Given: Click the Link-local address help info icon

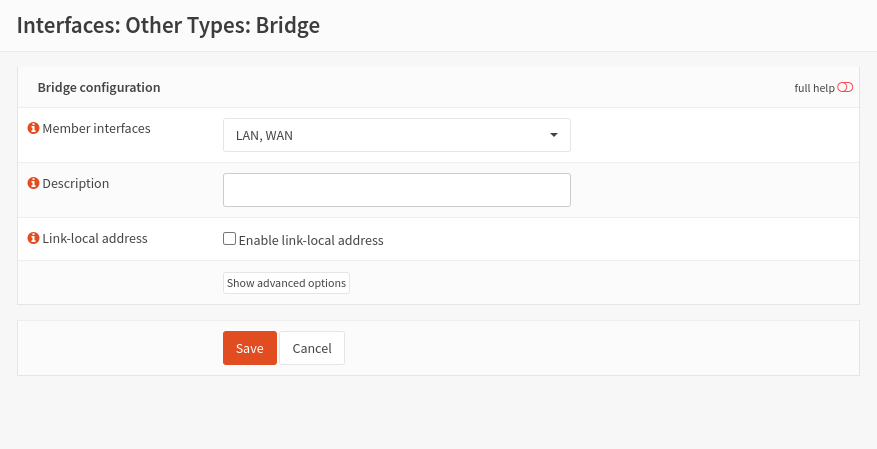Looking at the screenshot, I should click(x=33, y=239).
